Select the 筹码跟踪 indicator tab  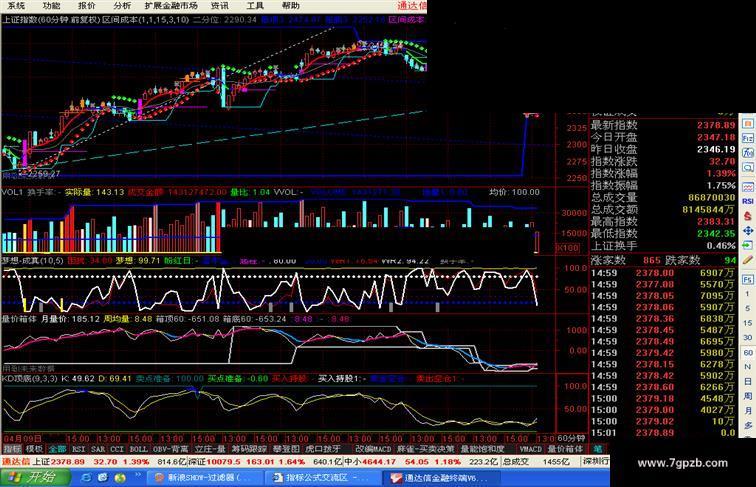point(249,448)
